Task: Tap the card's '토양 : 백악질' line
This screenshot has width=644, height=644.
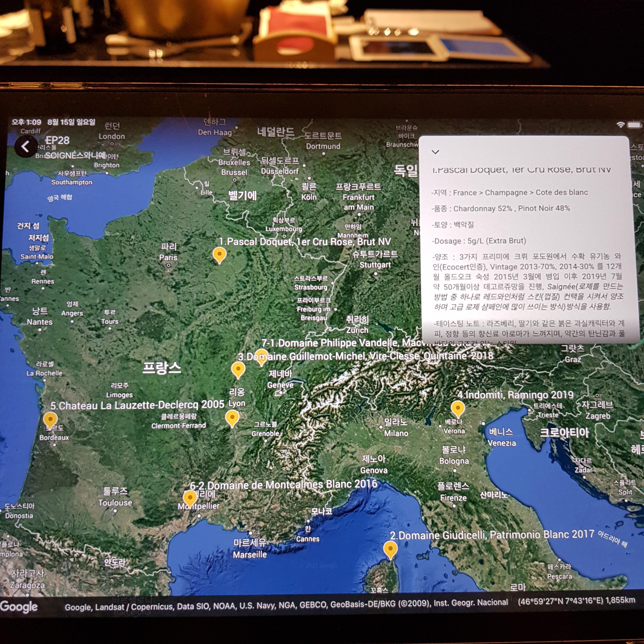Action: click(453, 225)
